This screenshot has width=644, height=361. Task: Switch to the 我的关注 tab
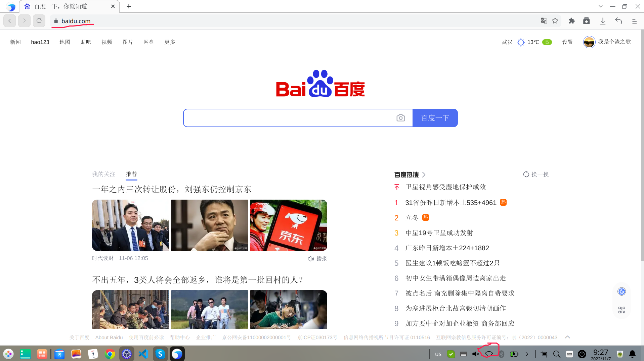[103, 174]
